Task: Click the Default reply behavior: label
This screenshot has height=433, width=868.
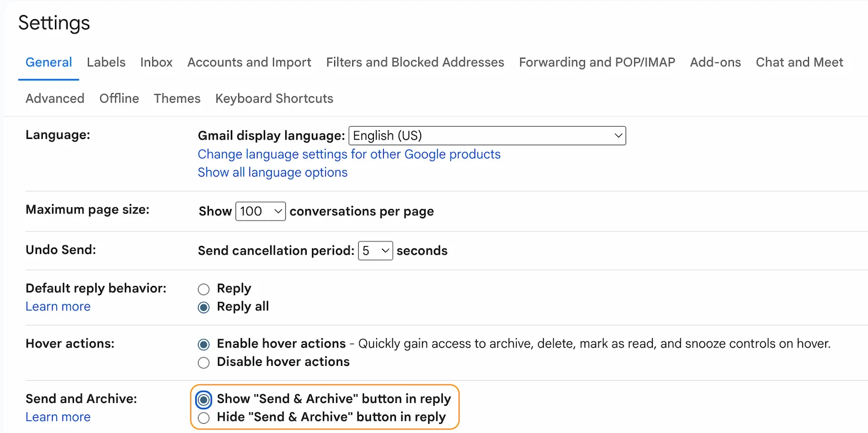Action: pos(96,288)
